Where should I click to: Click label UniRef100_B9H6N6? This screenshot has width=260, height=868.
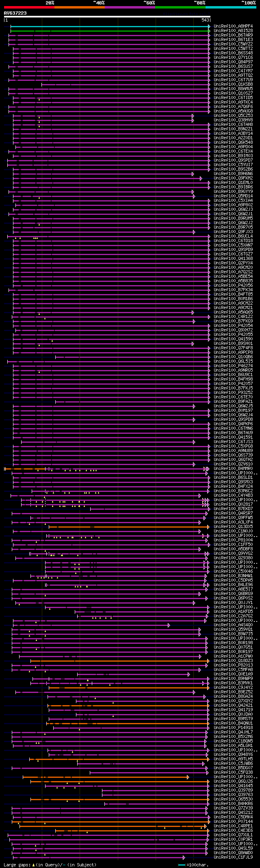(233, 174)
